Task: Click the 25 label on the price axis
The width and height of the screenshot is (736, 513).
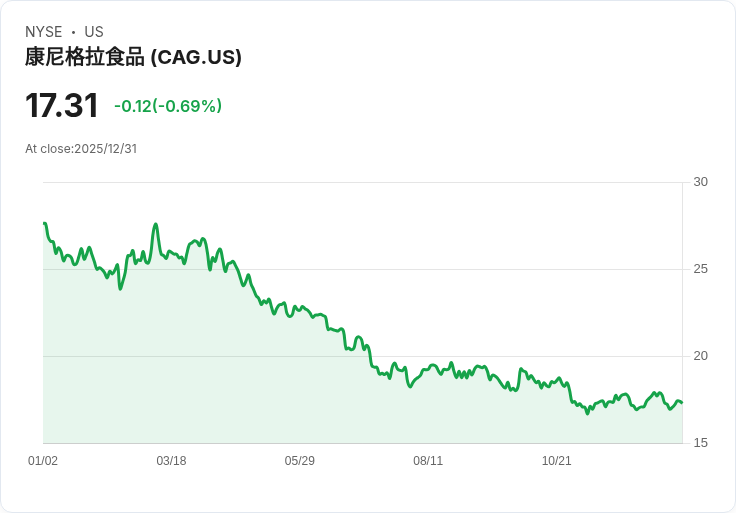Action: [700, 269]
